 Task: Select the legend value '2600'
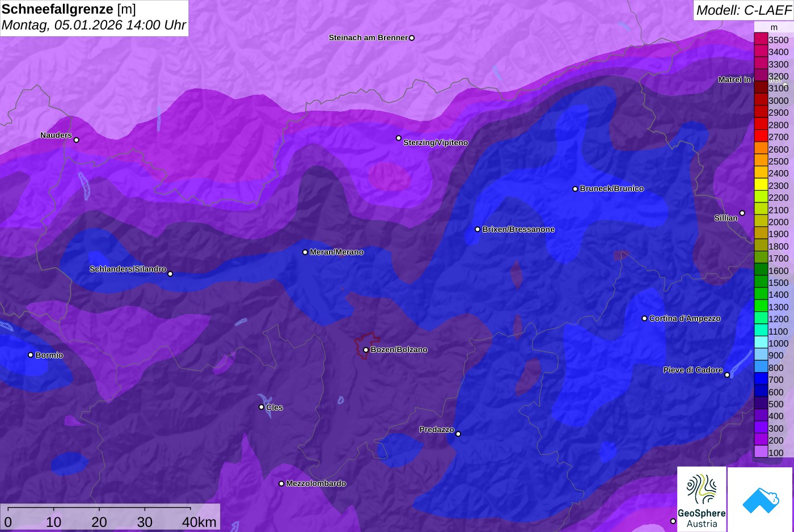point(778,149)
